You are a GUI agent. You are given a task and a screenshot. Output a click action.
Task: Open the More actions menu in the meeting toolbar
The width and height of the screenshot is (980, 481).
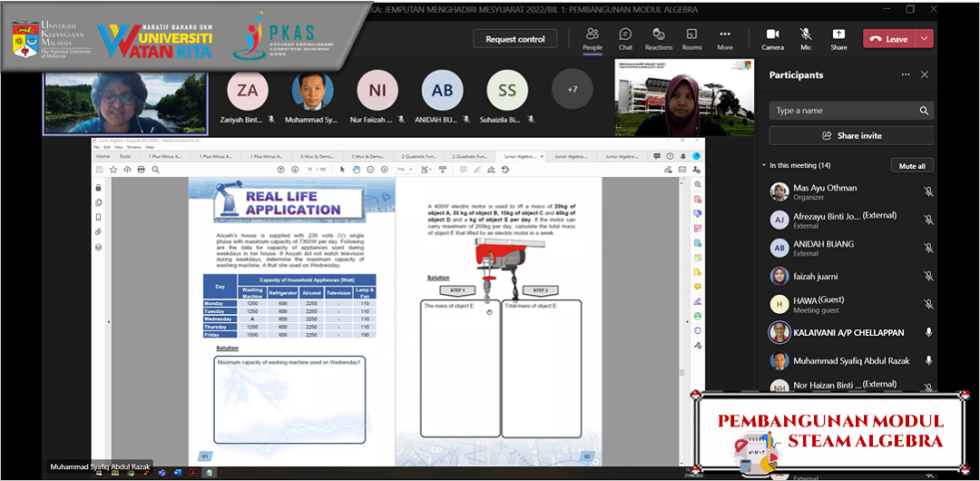(x=724, y=38)
